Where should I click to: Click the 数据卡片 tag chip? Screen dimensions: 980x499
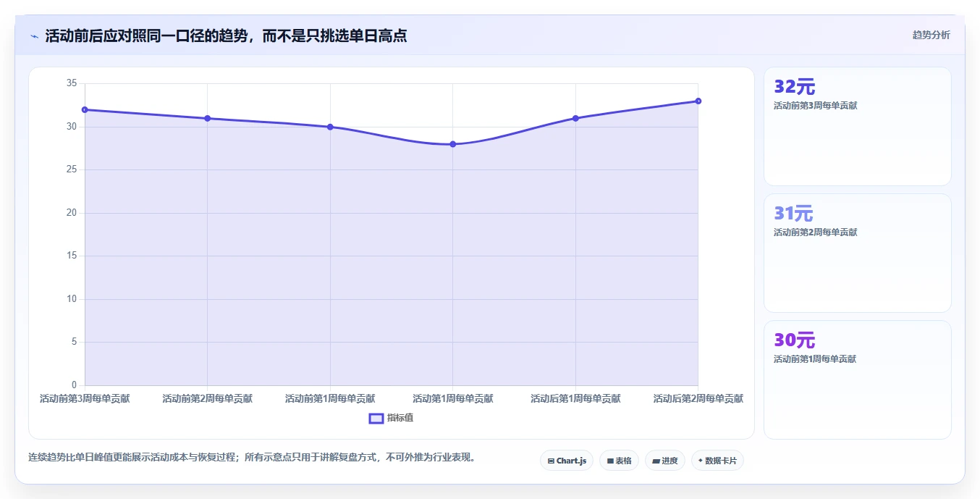[717, 461]
